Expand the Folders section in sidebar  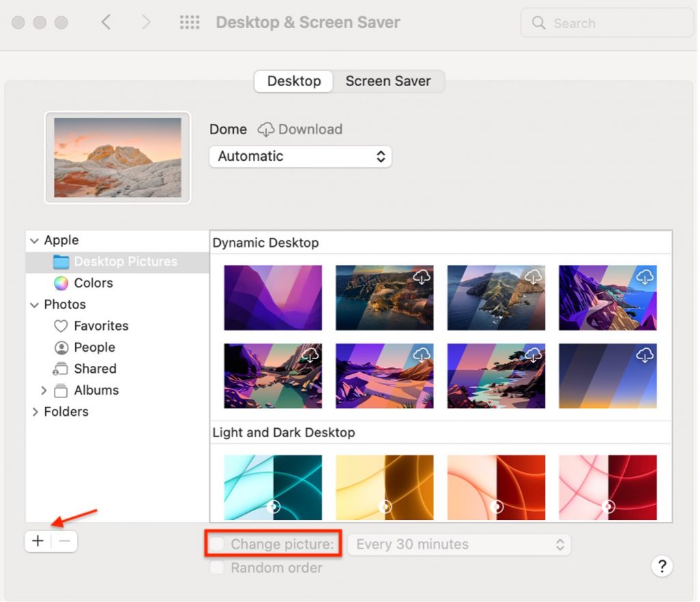point(36,412)
